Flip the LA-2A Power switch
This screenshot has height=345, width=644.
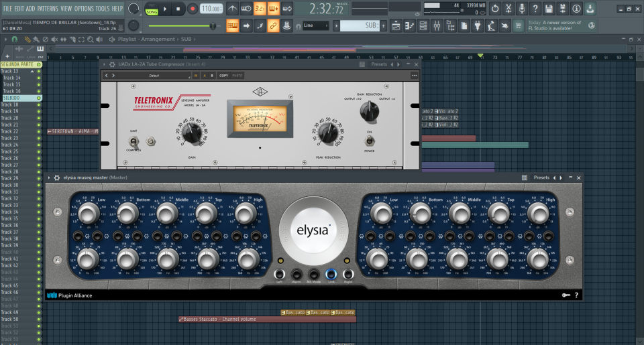(x=369, y=141)
